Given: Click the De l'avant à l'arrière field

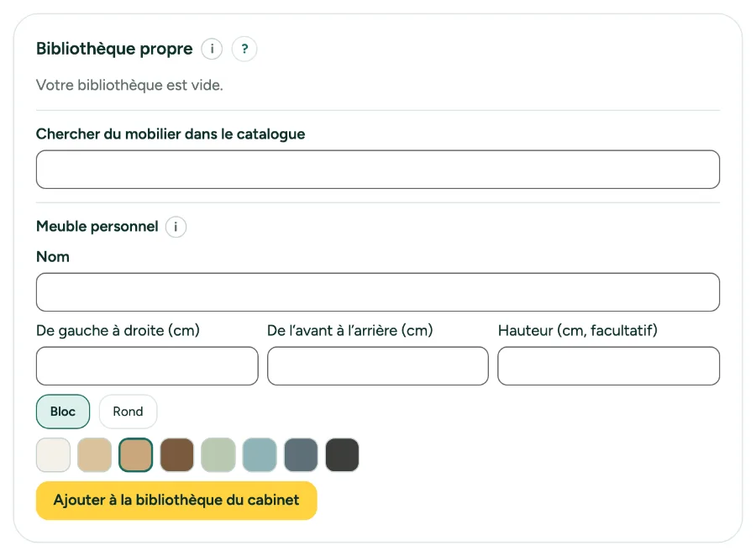Looking at the screenshot, I should [x=378, y=366].
